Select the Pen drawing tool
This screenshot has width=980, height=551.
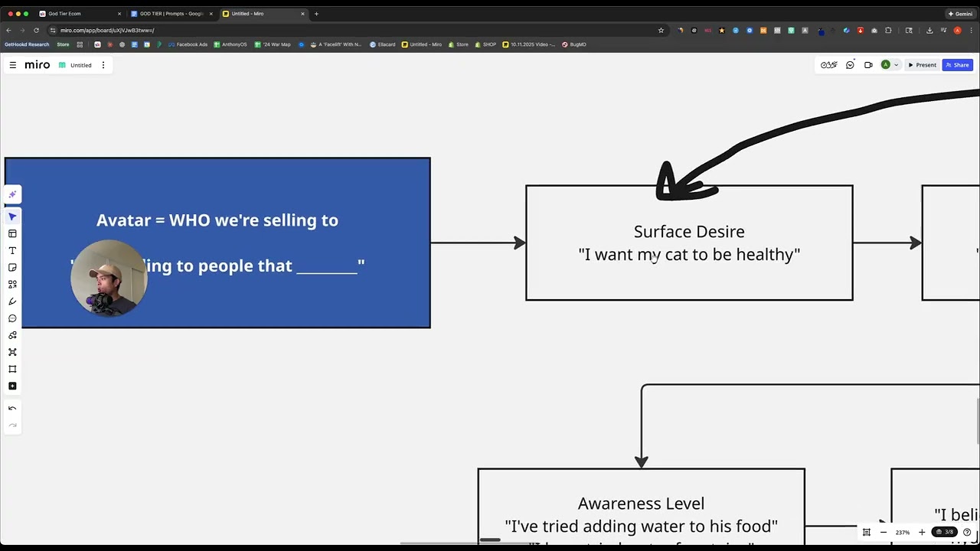[12, 302]
